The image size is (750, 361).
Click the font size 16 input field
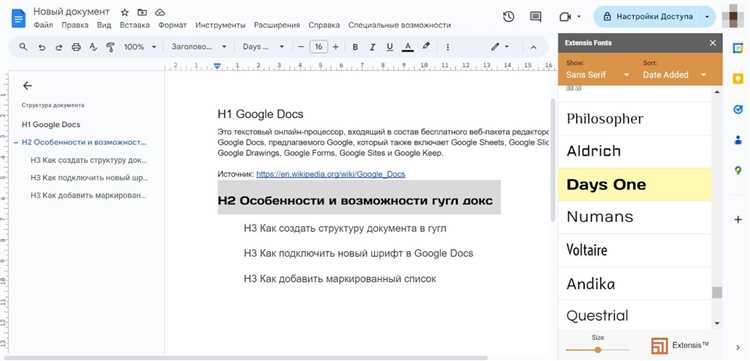point(319,47)
